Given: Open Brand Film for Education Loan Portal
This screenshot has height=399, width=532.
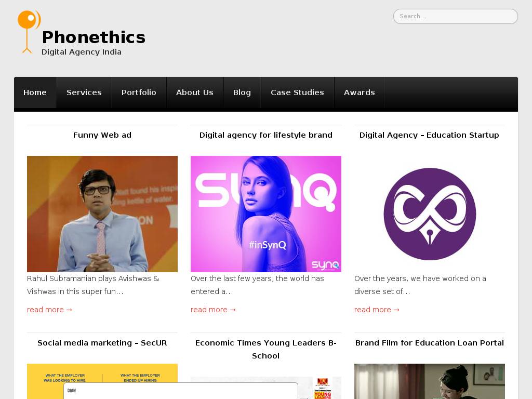Looking at the screenshot, I should [x=430, y=343].
